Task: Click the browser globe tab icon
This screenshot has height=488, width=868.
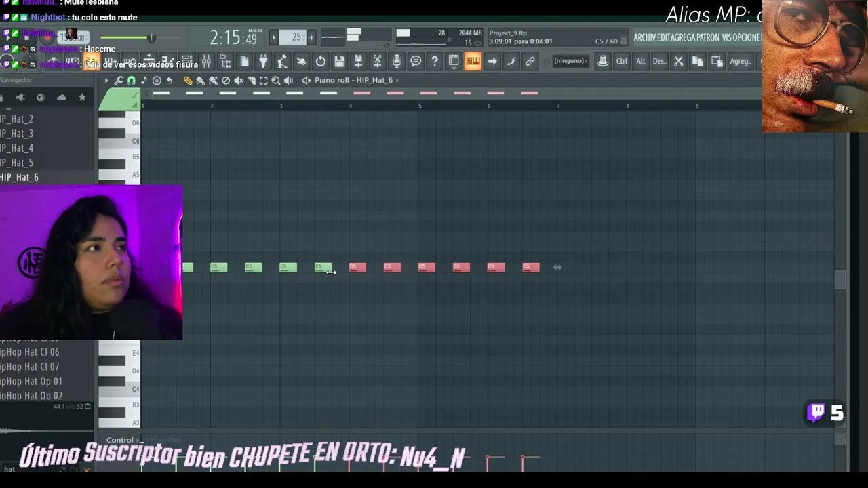Action: (41, 98)
